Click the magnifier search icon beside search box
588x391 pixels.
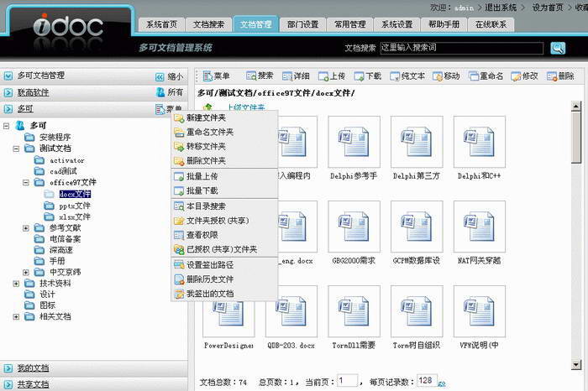[x=558, y=48]
